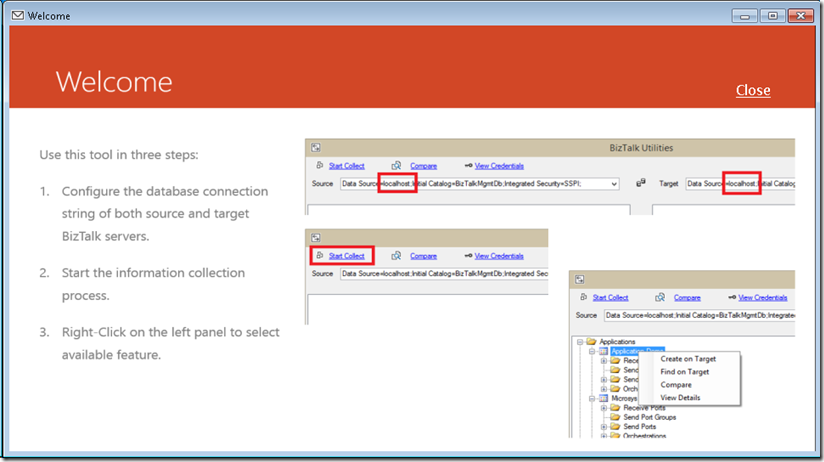
Task: Click the Start Collect icon in BizTalk Utilities titled screenshot
Action: pyautogui.click(x=320, y=166)
